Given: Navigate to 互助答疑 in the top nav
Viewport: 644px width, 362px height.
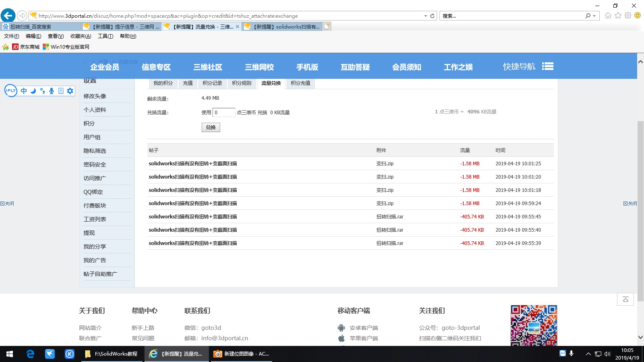Looking at the screenshot, I should (355, 67).
